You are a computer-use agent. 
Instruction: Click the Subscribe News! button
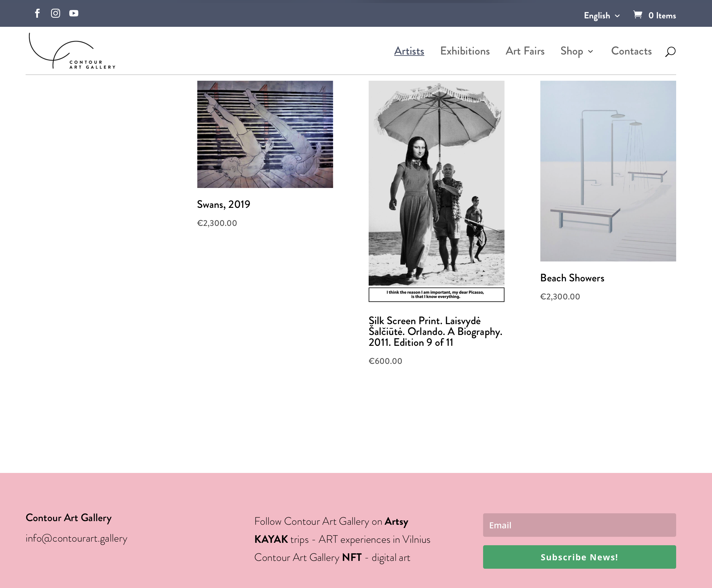[x=579, y=557]
